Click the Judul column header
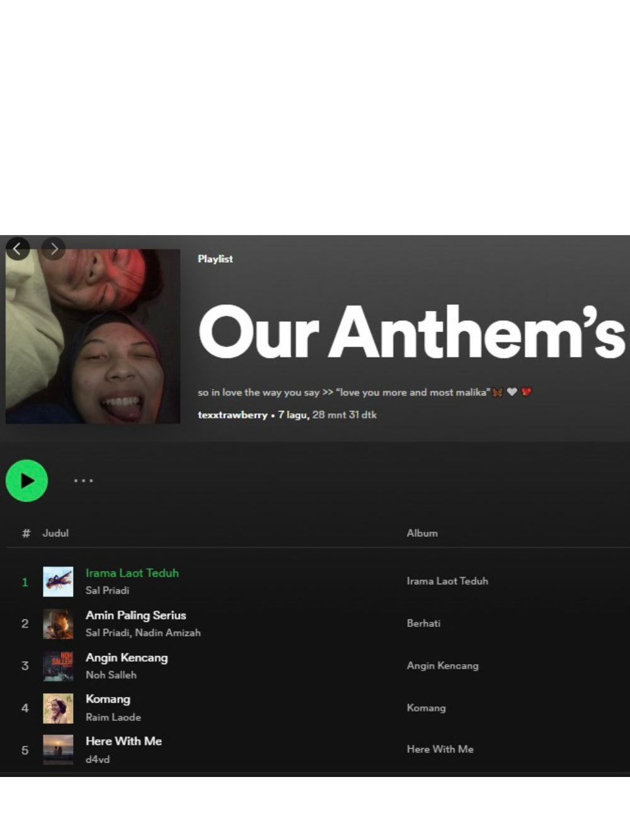Screen dimensions: 630x840 point(55,533)
